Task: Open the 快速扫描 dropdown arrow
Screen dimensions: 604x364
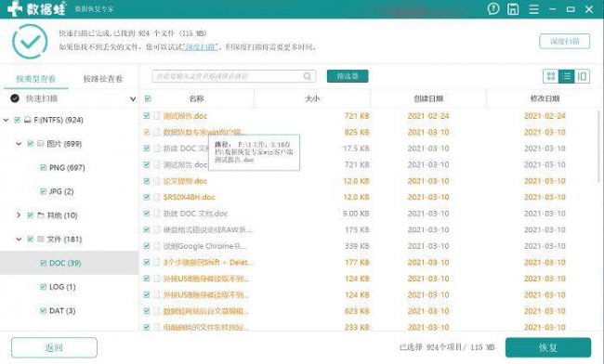Action: point(133,99)
